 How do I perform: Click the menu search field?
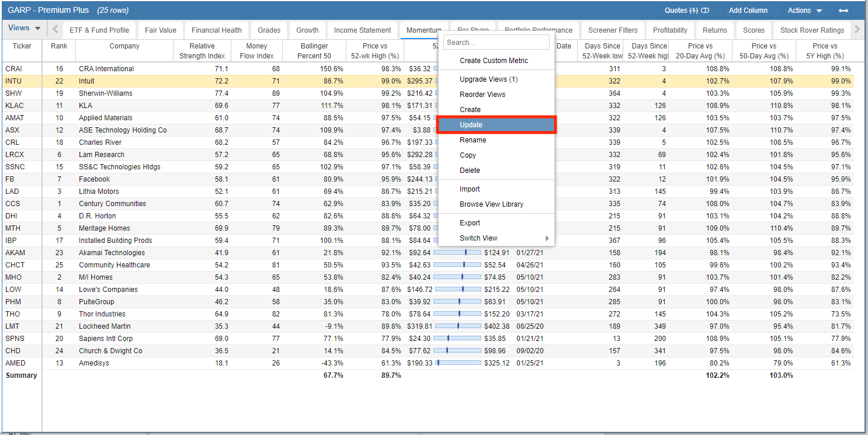(497, 42)
